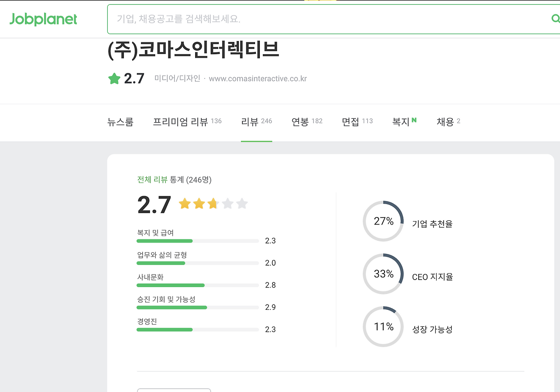Click the 복지 및 급여 rating bar
The width and height of the screenshot is (560, 392).
coord(198,241)
